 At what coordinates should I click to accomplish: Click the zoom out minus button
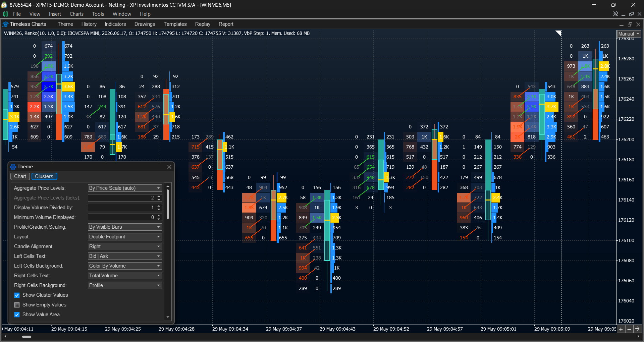tap(629, 329)
